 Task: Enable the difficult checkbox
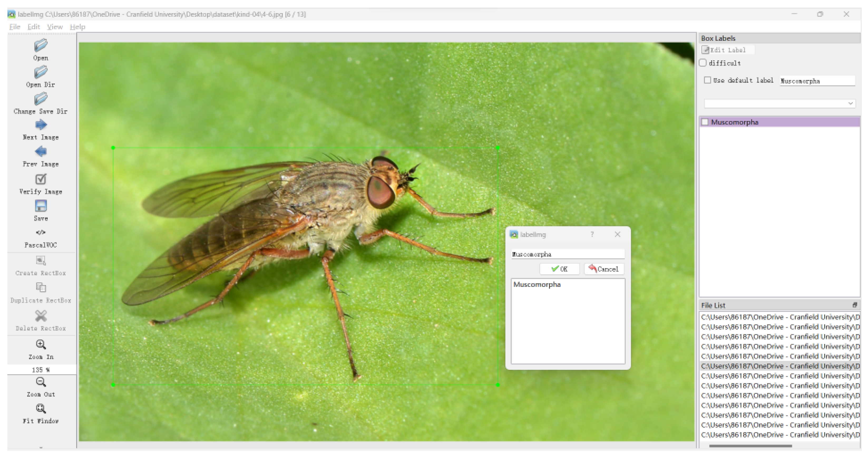[703, 63]
